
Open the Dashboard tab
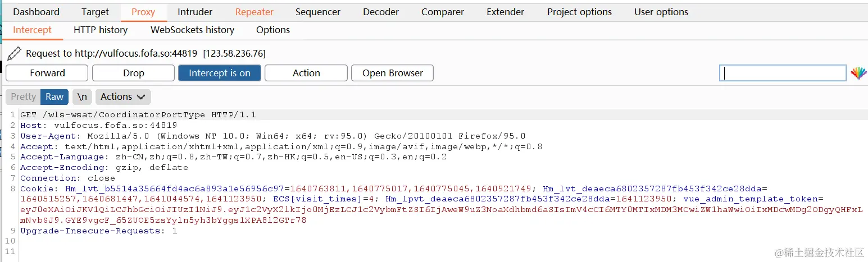coord(36,12)
